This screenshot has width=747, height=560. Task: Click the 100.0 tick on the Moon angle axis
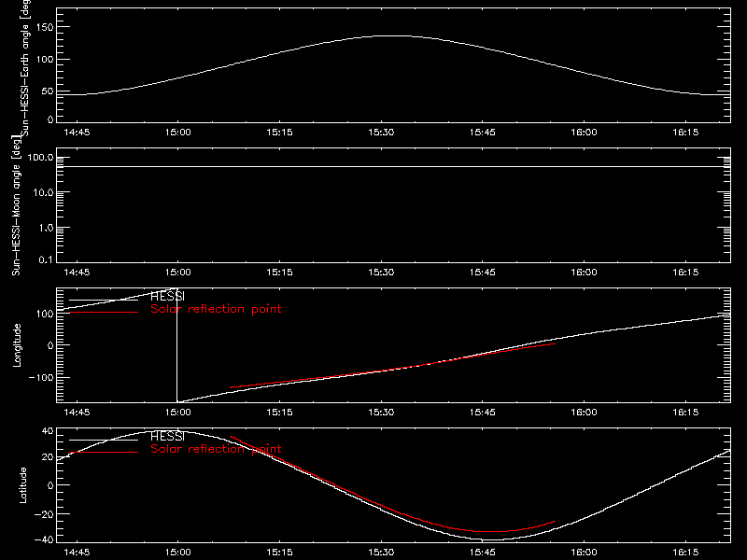(x=40, y=158)
